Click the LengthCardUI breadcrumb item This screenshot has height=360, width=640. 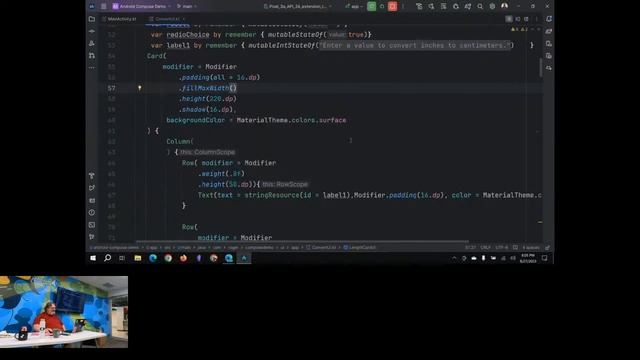pyautogui.click(x=360, y=247)
